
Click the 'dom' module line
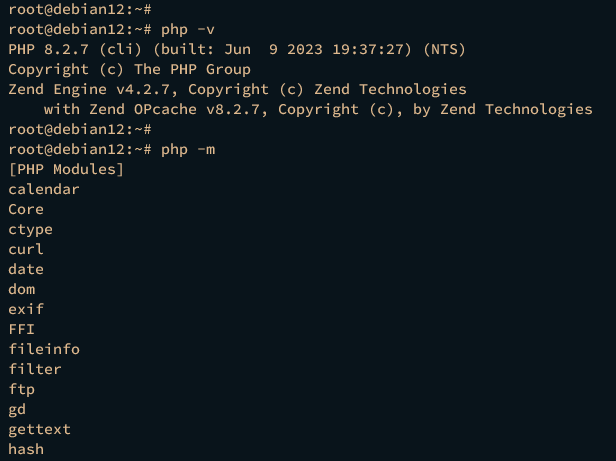coord(22,289)
